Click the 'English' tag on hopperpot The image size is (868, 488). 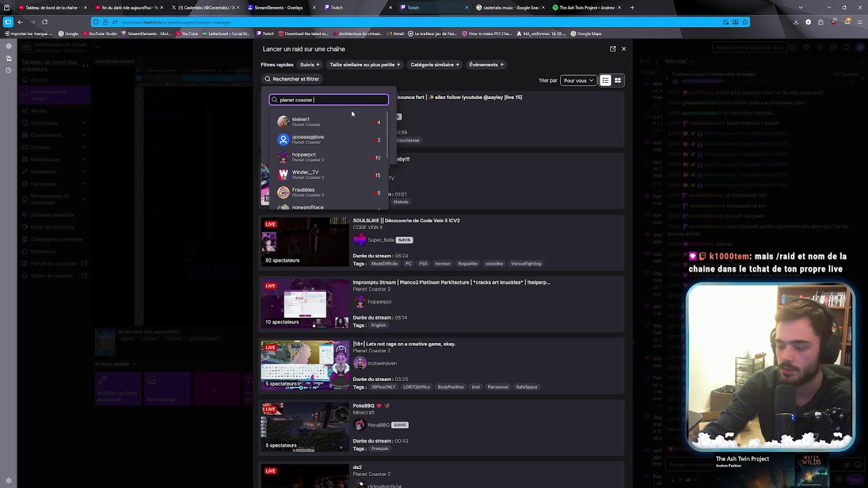pos(378,325)
